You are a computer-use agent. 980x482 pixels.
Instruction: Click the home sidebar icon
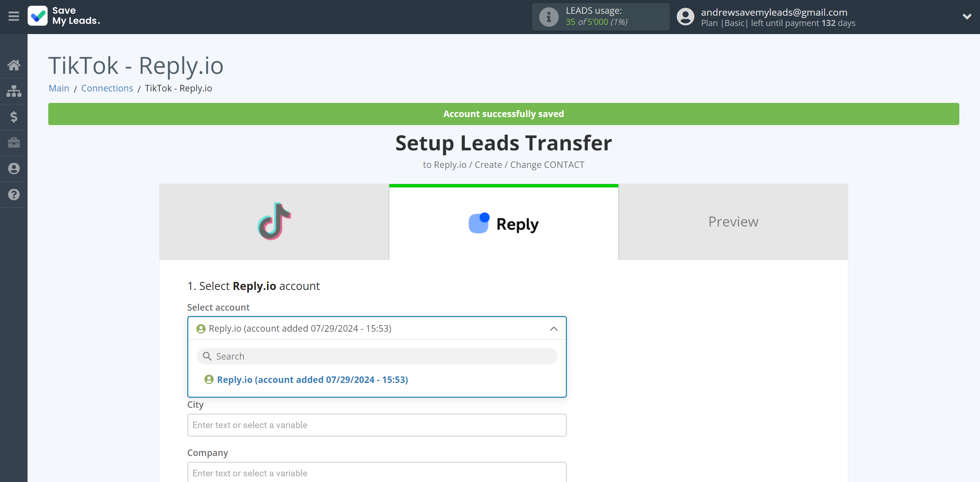pos(14,65)
